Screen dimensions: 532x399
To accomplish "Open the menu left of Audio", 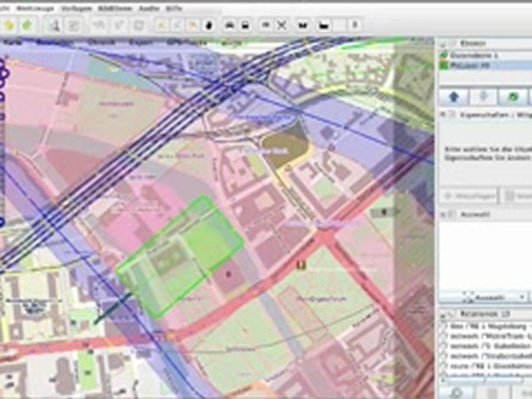I will [x=115, y=8].
